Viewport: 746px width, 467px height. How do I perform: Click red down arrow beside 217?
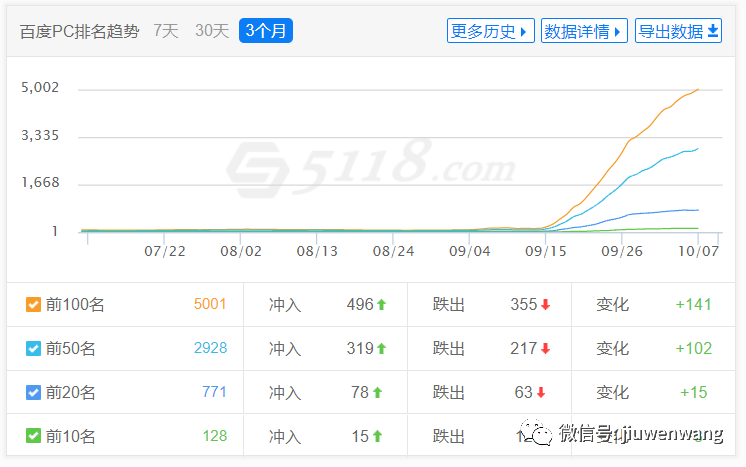tap(545, 349)
